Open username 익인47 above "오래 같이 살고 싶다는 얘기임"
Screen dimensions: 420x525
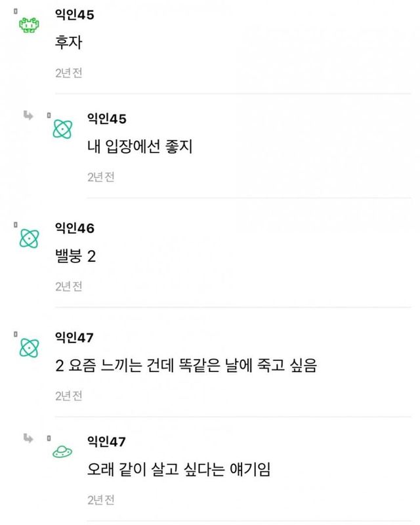tap(106, 441)
